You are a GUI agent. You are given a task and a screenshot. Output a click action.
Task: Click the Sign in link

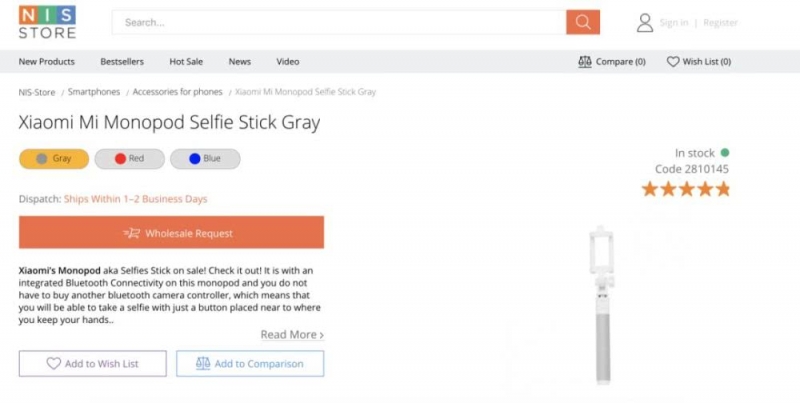673,22
